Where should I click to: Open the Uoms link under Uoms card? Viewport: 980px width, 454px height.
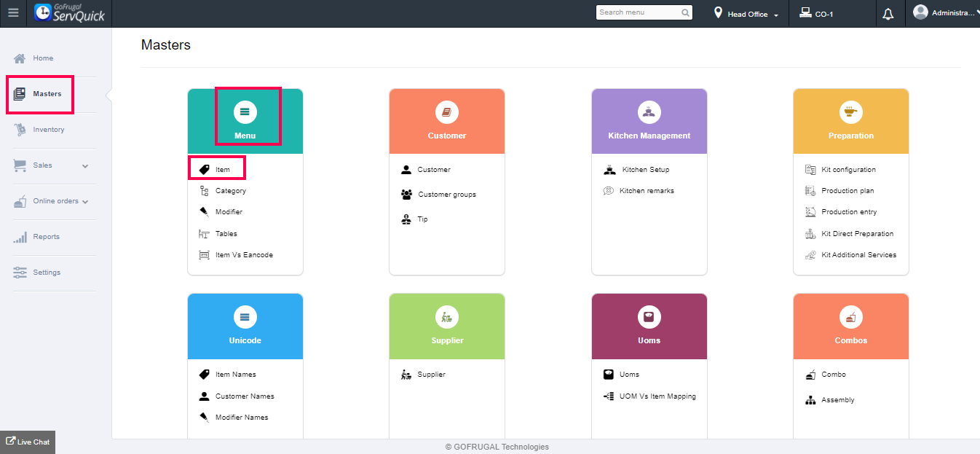click(x=629, y=375)
